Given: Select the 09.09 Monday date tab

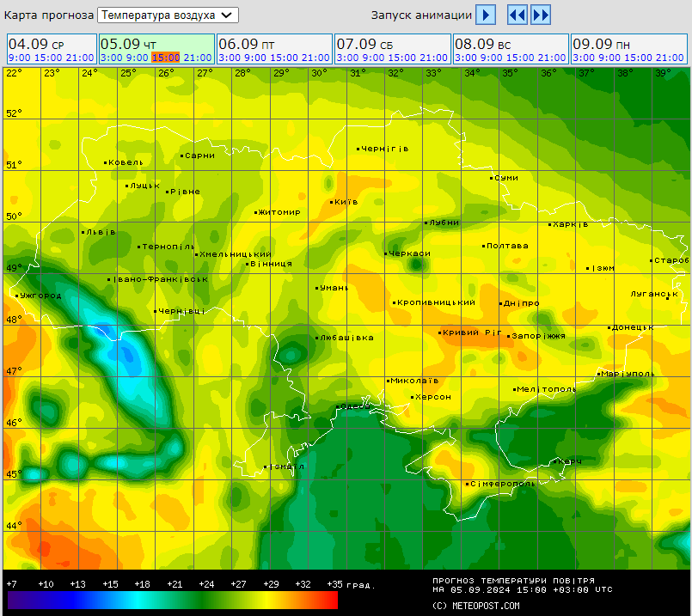Looking at the screenshot, I should (x=601, y=44).
